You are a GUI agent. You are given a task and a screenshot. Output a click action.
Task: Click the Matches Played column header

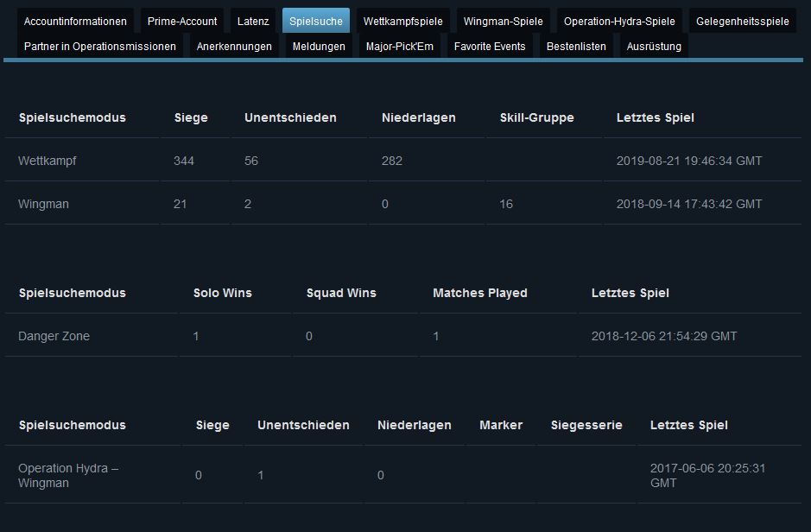480,293
